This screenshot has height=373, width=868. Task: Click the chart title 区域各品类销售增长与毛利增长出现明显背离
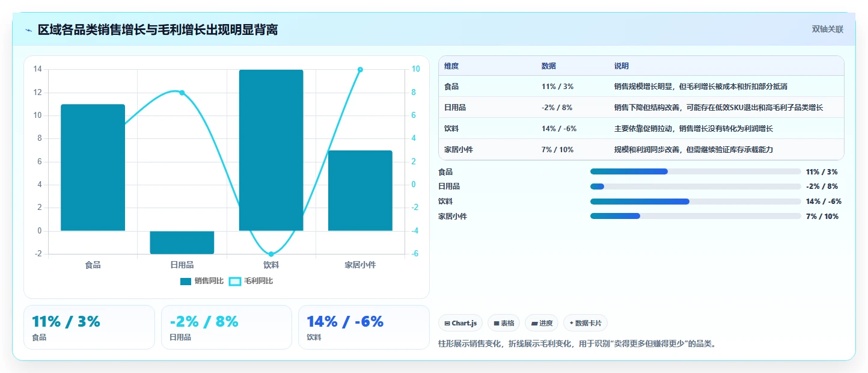(x=157, y=29)
